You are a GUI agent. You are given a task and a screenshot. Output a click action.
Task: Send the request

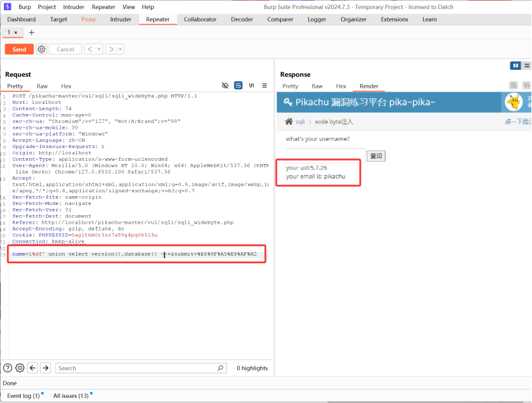(x=19, y=49)
